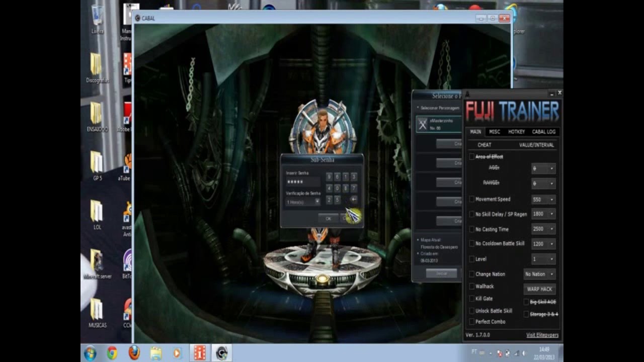
Task: Open the MUSICAS desktop folder
Action: point(97,313)
